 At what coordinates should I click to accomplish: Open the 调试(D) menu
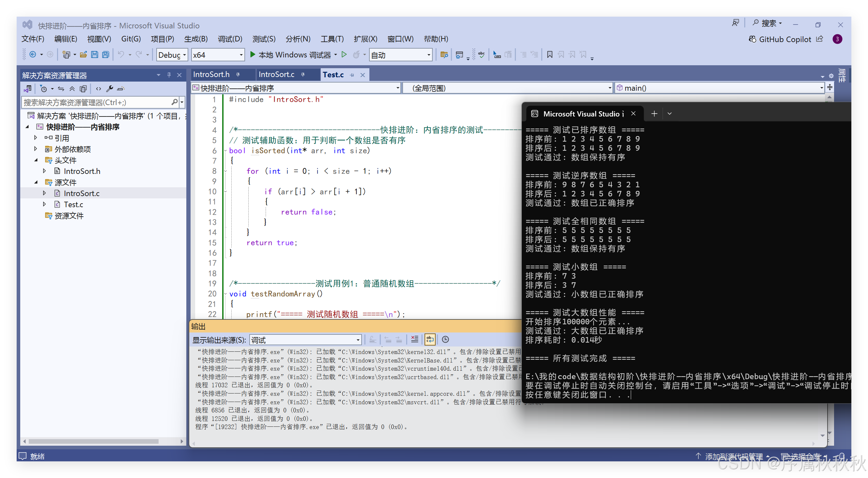coord(229,39)
